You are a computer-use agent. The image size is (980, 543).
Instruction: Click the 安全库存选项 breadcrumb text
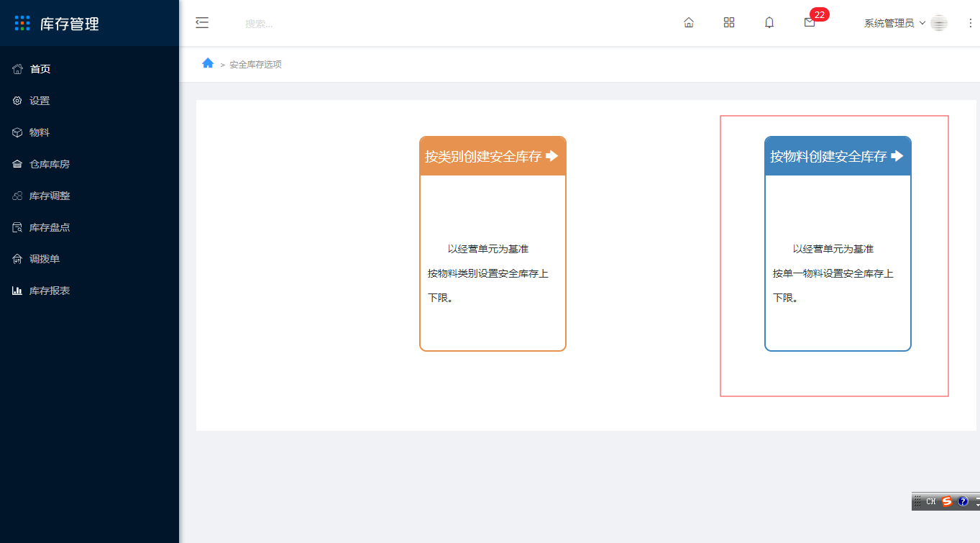256,64
